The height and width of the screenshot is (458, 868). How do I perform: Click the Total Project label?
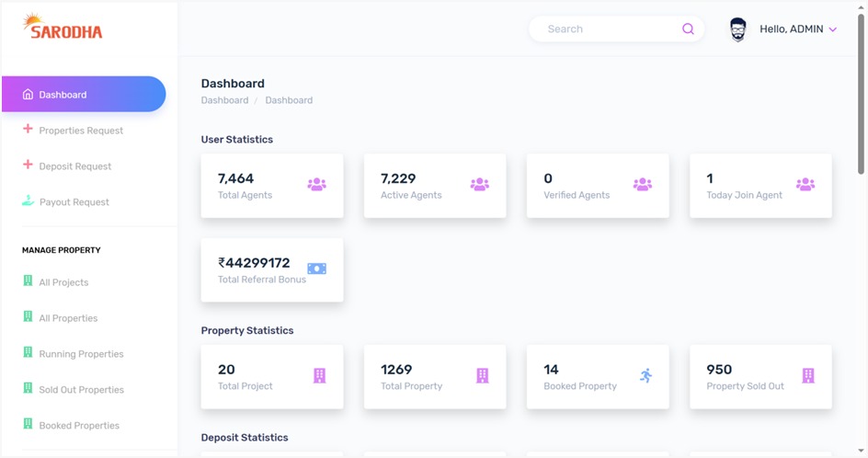245,386
